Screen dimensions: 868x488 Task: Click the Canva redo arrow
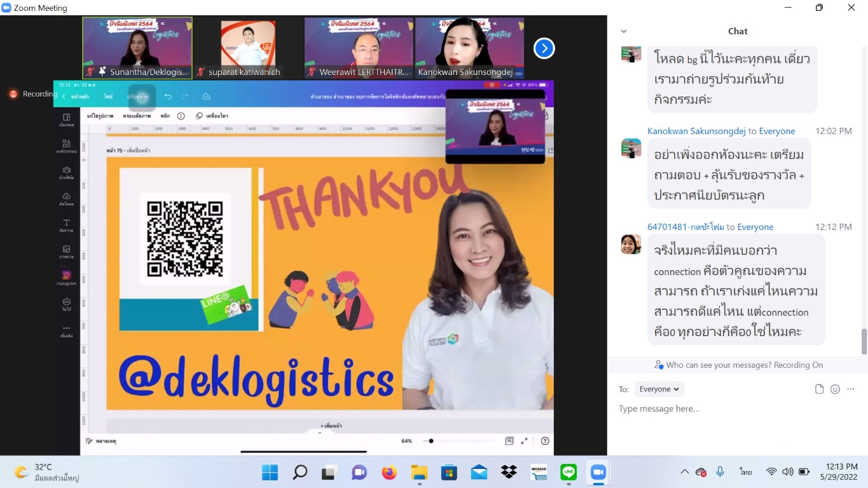tap(186, 97)
